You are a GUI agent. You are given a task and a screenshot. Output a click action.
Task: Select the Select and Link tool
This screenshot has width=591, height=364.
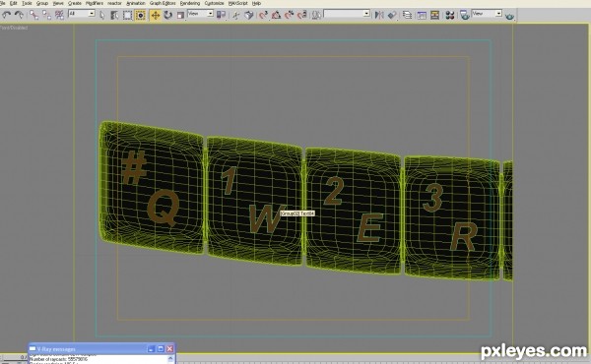click(x=33, y=15)
